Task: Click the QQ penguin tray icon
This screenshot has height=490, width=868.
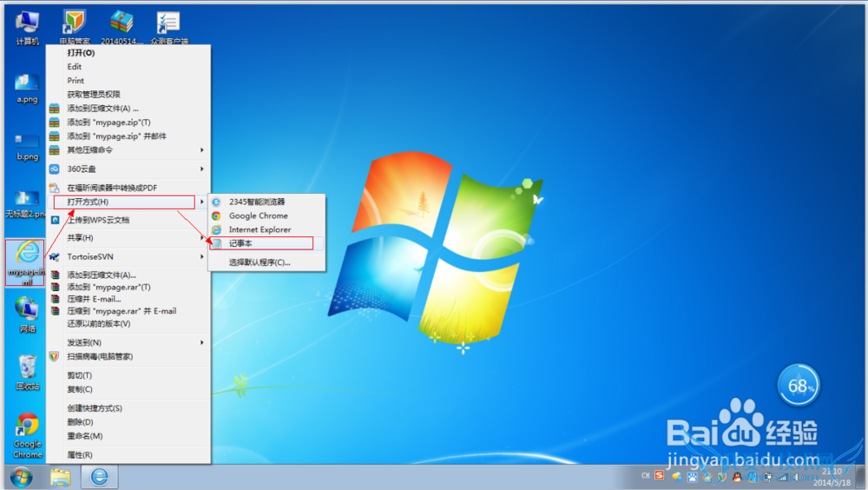Action: click(737, 477)
